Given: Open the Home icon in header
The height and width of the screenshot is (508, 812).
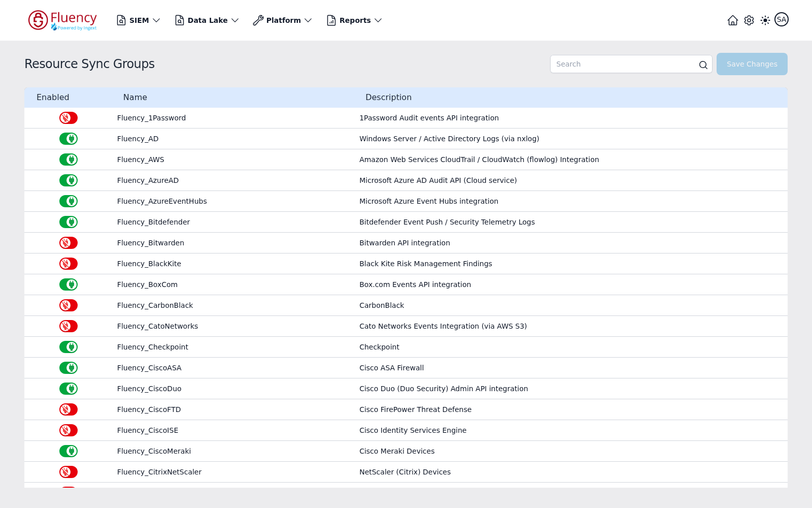Looking at the screenshot, I should pyautogui.click(x=732, y=20).
